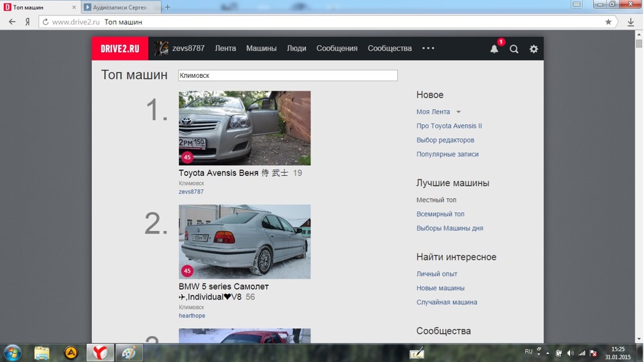Open Лента in the navbar
Screen dimensions: 644x362
coord(225,48)
